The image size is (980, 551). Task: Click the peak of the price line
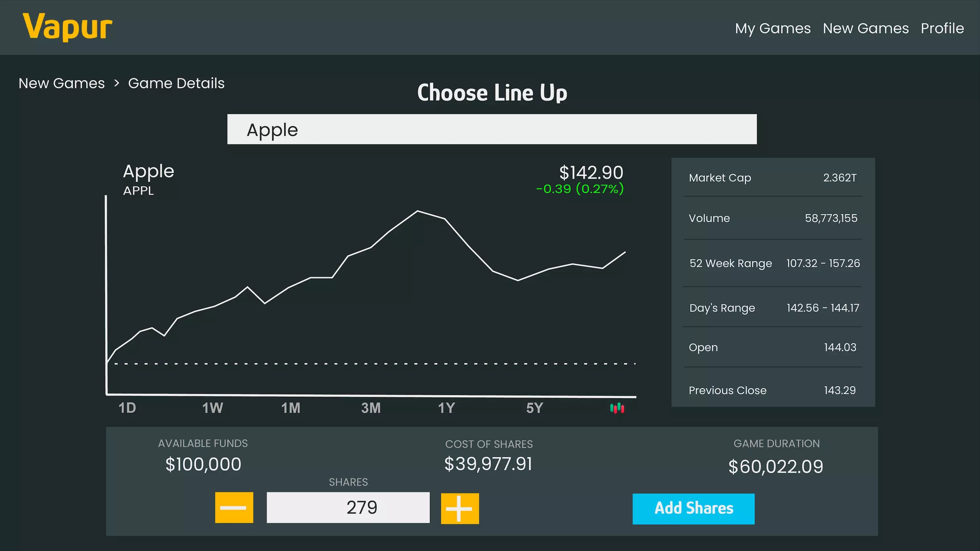coord(417,211)
